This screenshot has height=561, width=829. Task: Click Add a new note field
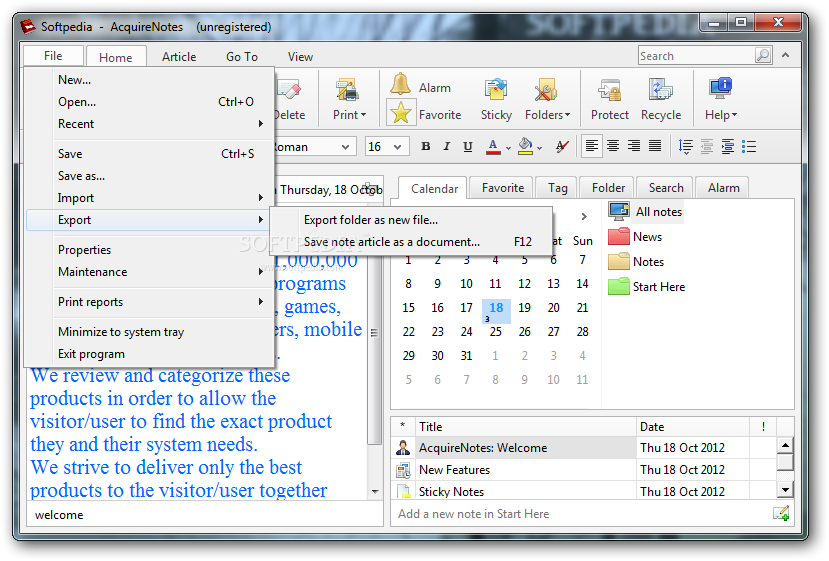click(x=581, y=513)
